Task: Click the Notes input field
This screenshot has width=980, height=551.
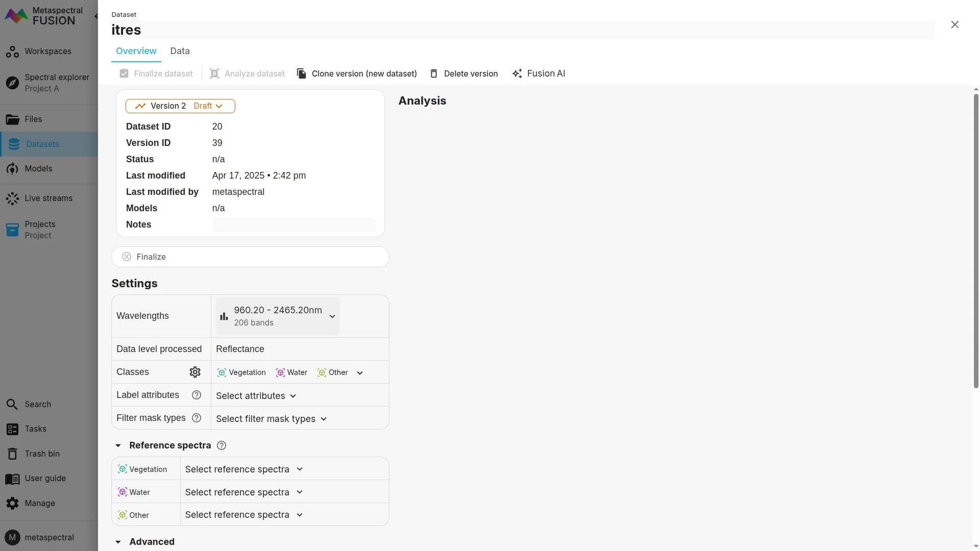Action: pos(293,224)
